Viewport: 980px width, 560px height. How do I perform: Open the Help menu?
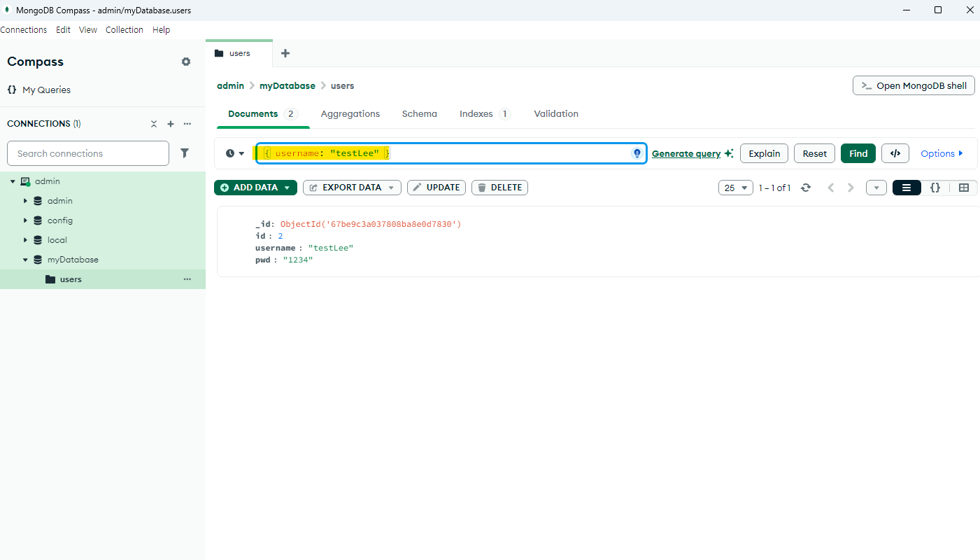pyautogui.click(x=162, y=30)
